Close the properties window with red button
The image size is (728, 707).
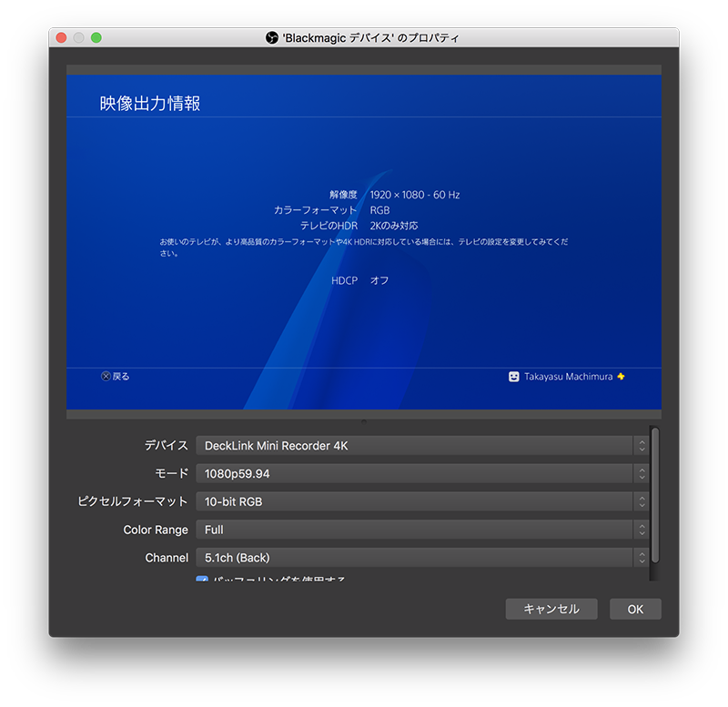(61, 37)
